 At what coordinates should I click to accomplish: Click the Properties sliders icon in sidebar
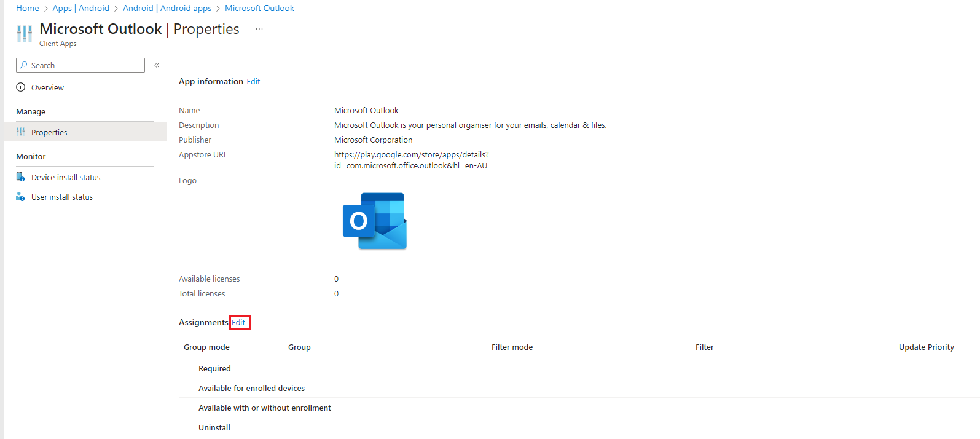(21, 132)
